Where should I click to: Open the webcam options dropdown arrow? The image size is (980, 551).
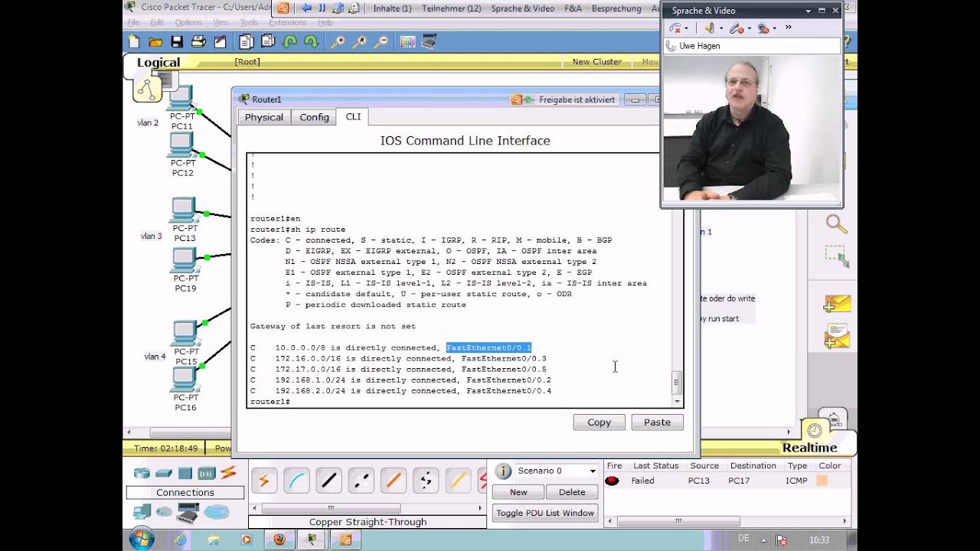click(x=775, y=28)
